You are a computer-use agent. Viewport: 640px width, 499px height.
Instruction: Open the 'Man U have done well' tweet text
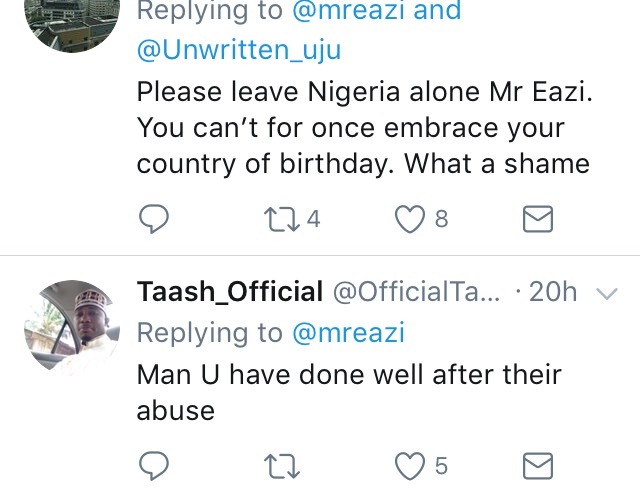click(x=349, y=393)
